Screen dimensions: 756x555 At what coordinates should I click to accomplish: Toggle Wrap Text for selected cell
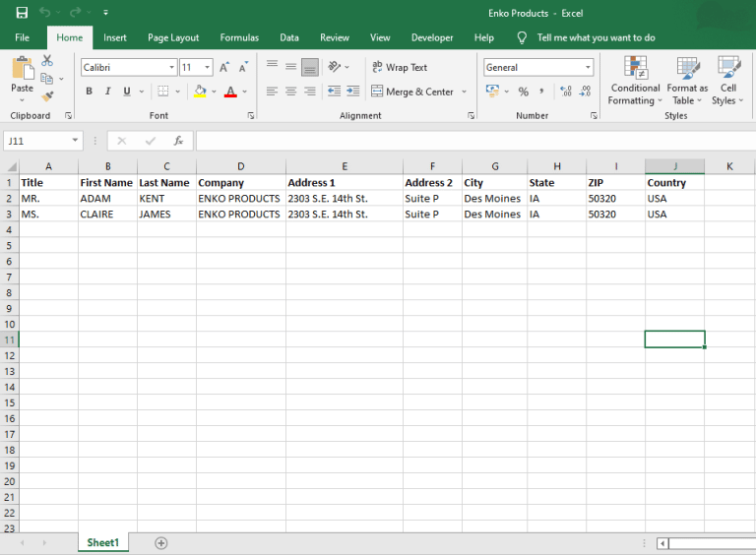399,68
